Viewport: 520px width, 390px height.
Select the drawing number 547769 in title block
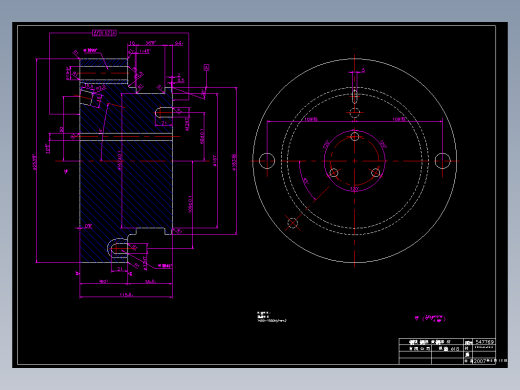click(484, 342)
